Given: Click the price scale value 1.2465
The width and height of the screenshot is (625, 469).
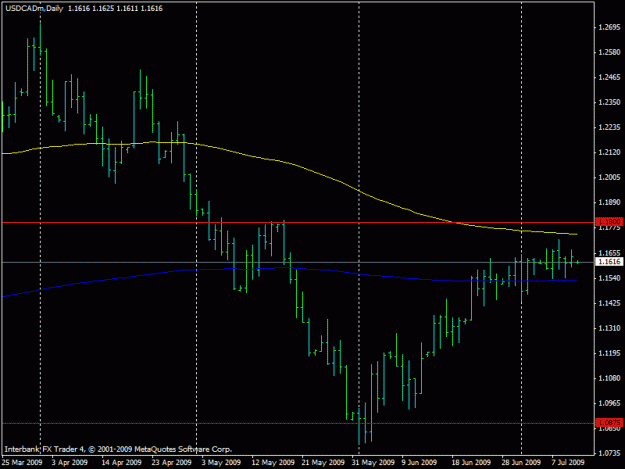Looking at the screenshot, I should [x=610, y=77].
